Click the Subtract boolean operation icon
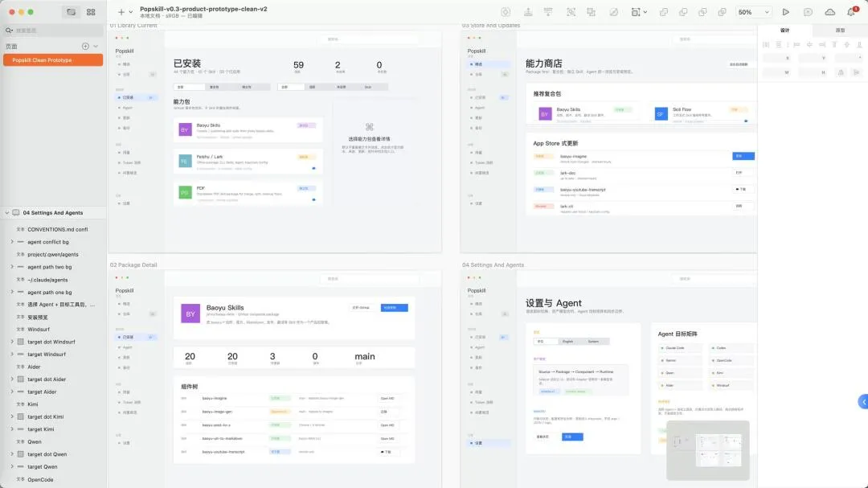 683,11
